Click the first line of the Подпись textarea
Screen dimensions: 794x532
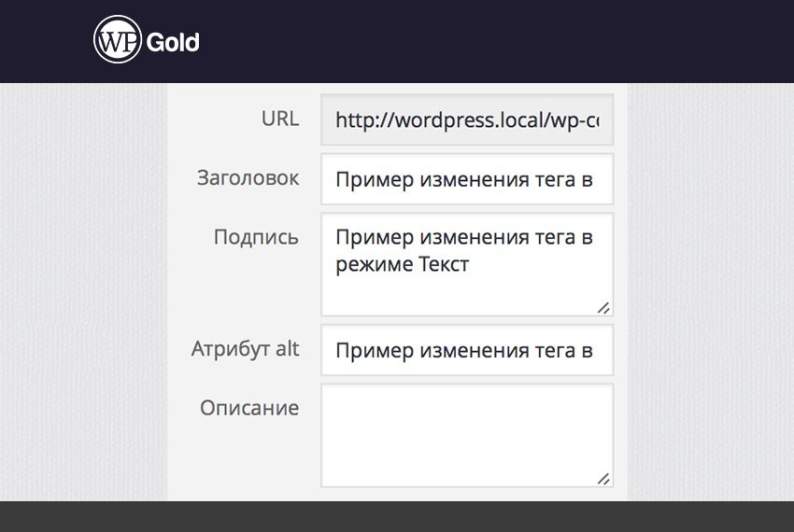[464, 237]
